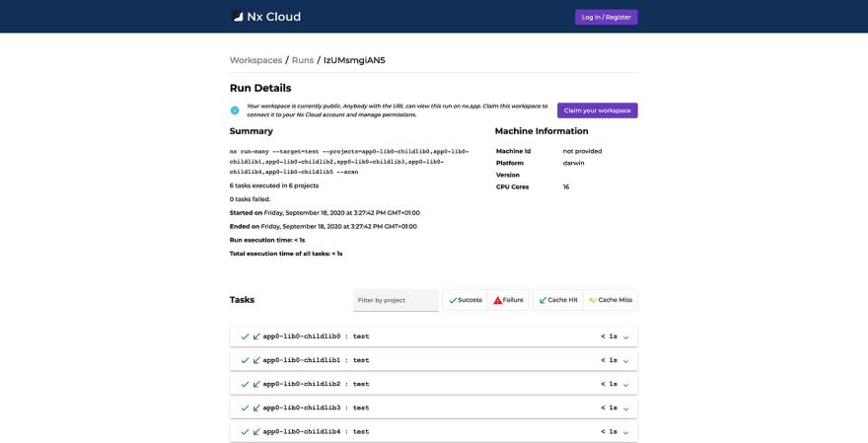Click the darwin platform value
This screenshot has width=868, height=443.
click(x=573, y=164)
